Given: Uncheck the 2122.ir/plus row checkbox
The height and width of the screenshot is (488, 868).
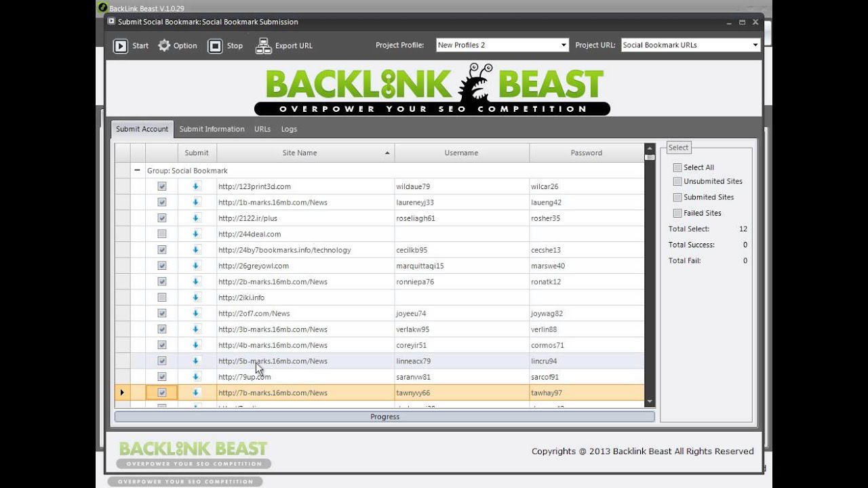Looking at the screenshot, I should tap(162, 218).
